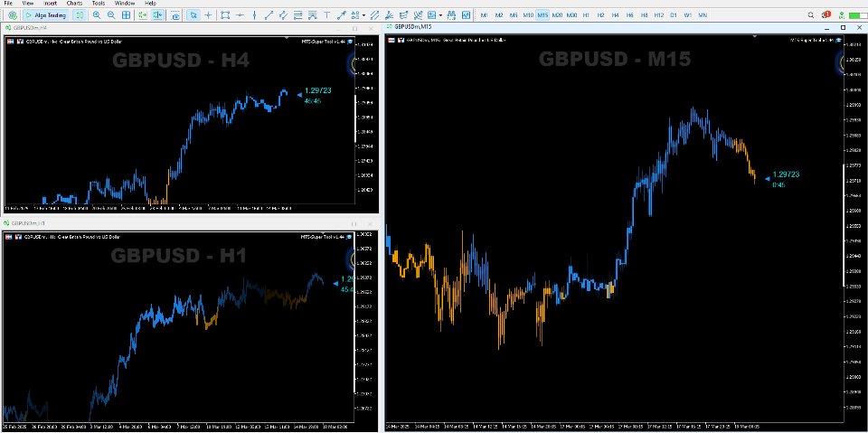Activate the GBPUSDm,H1 chart title bar
This screenshot has height=433, width=868.
[x=189, y=223]
